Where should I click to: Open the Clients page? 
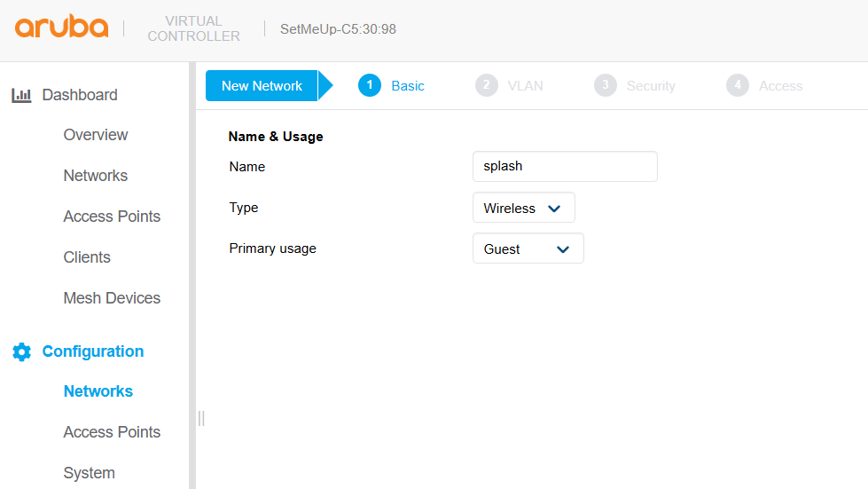point(87,257)
